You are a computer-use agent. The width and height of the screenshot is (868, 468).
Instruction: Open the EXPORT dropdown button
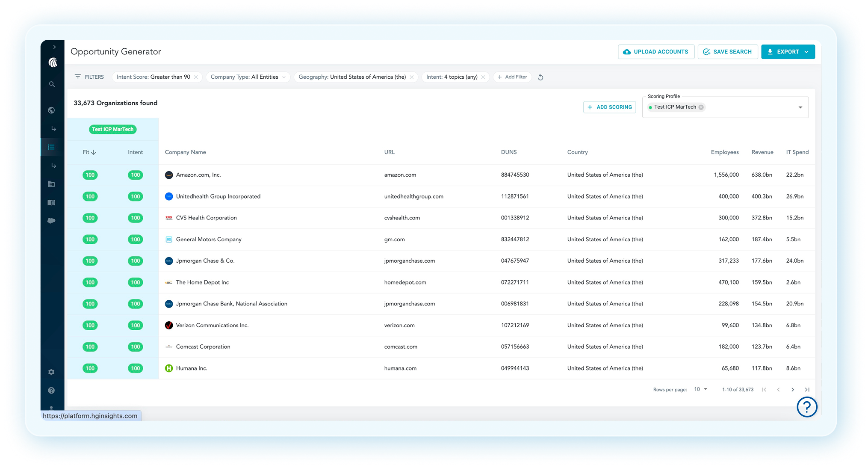tap(788, 52)
